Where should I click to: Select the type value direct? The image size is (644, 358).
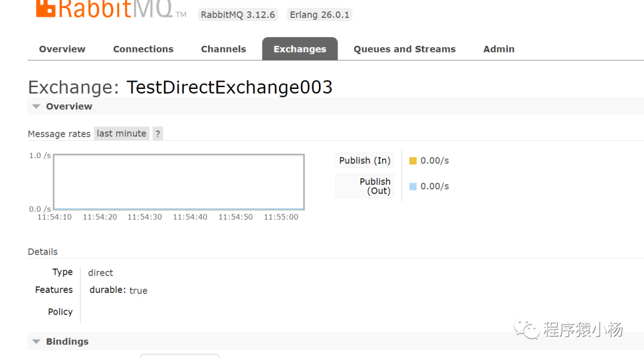point(100,273)
